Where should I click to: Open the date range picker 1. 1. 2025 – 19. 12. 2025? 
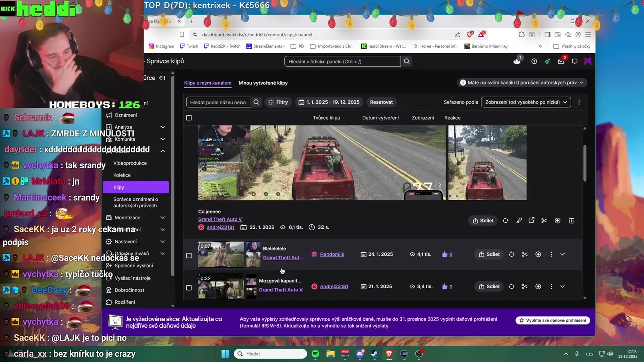click(329, 102)
